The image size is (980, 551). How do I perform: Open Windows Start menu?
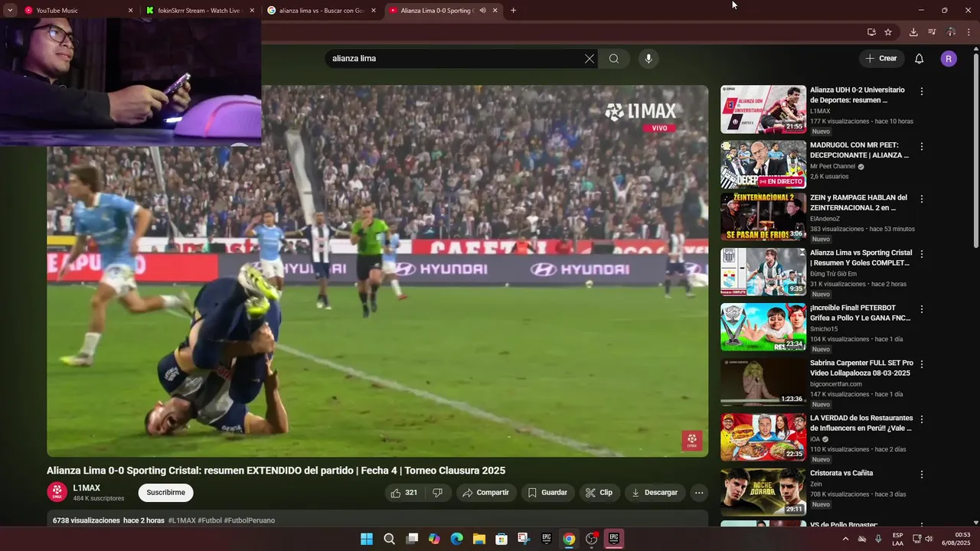pos(367,539)
